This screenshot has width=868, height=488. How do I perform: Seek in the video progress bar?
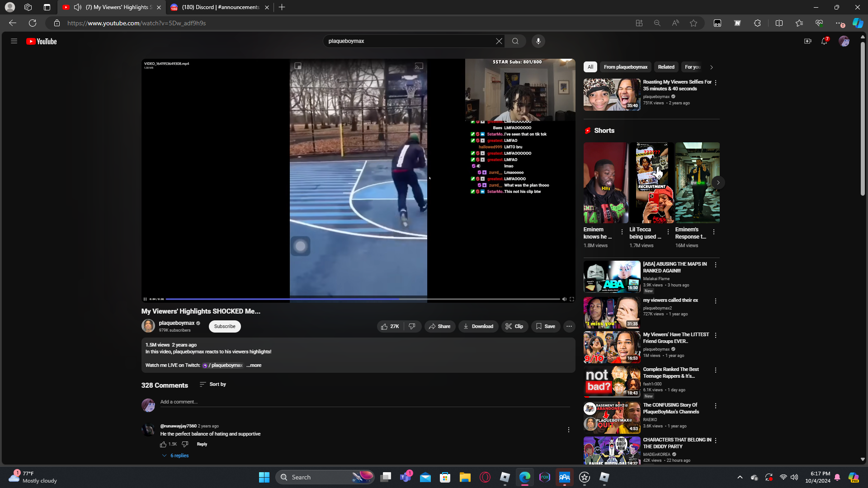363,299
